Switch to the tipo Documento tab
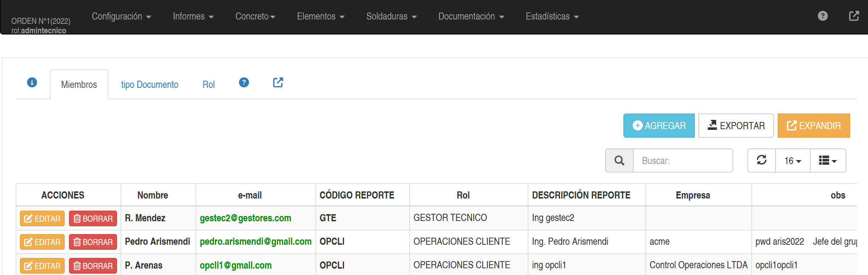This screenshot has height=275, width=868. coord(149,85)
